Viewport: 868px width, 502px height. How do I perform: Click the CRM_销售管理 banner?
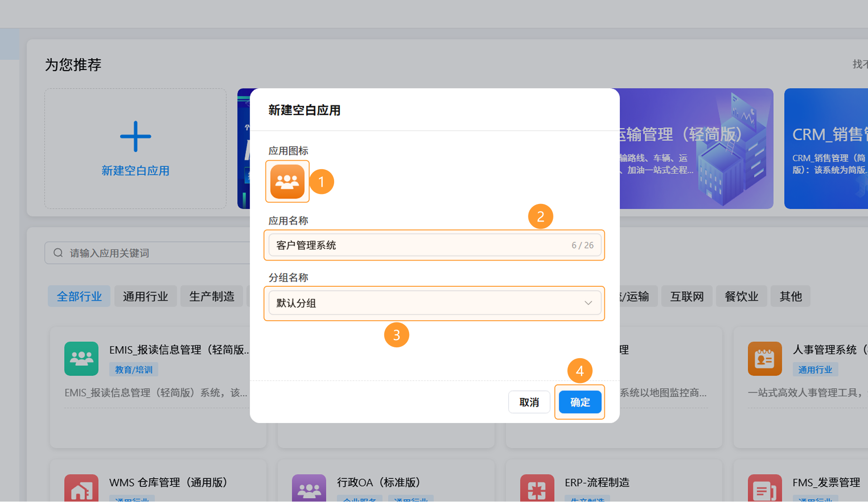pos(826,148)
